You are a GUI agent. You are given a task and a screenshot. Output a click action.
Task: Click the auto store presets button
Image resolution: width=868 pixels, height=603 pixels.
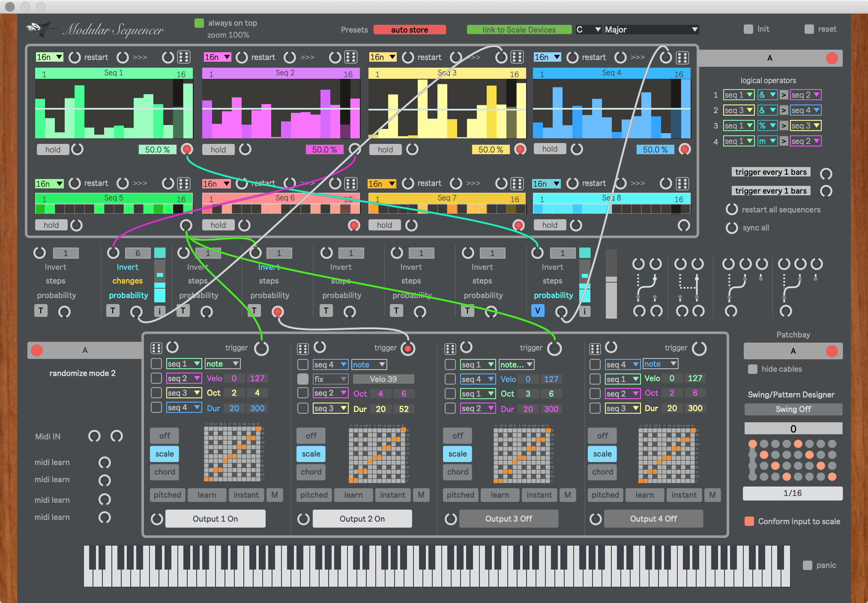pos(409,30)
